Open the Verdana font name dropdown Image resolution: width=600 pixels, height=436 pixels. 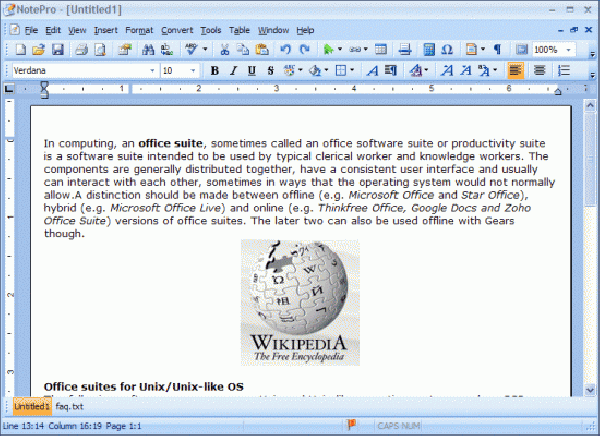coord(152,70)
